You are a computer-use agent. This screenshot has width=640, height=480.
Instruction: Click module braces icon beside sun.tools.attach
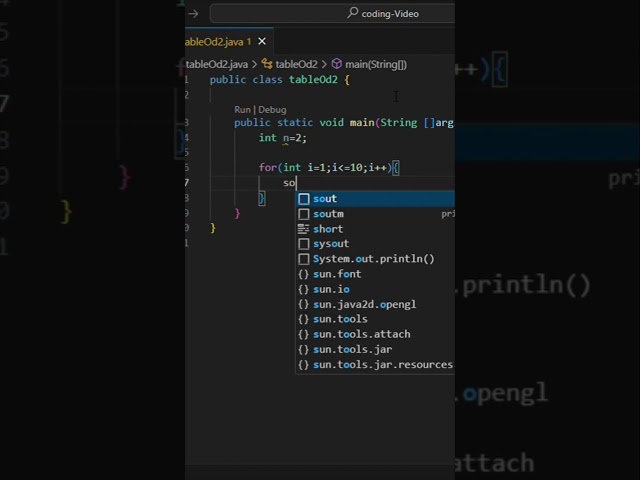point(303,334)
